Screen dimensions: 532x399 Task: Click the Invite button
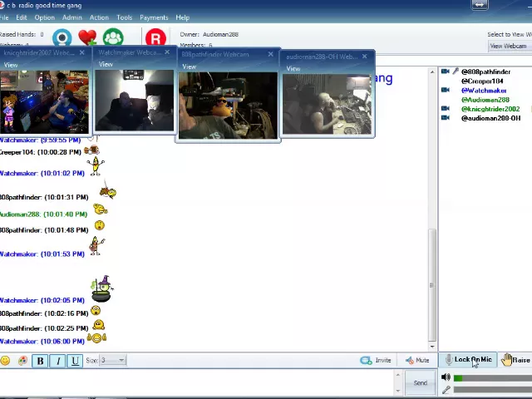pos(376,360)
